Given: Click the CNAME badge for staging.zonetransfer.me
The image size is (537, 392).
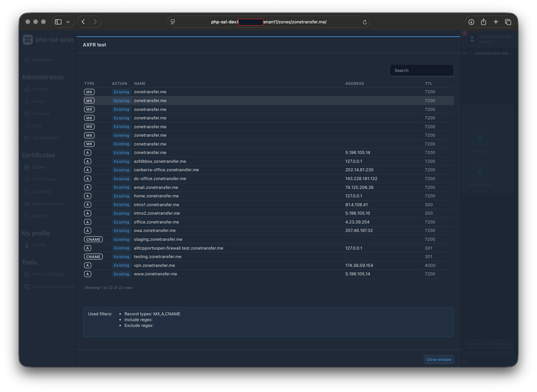Looking at the screenshot, I should (93, 239).
